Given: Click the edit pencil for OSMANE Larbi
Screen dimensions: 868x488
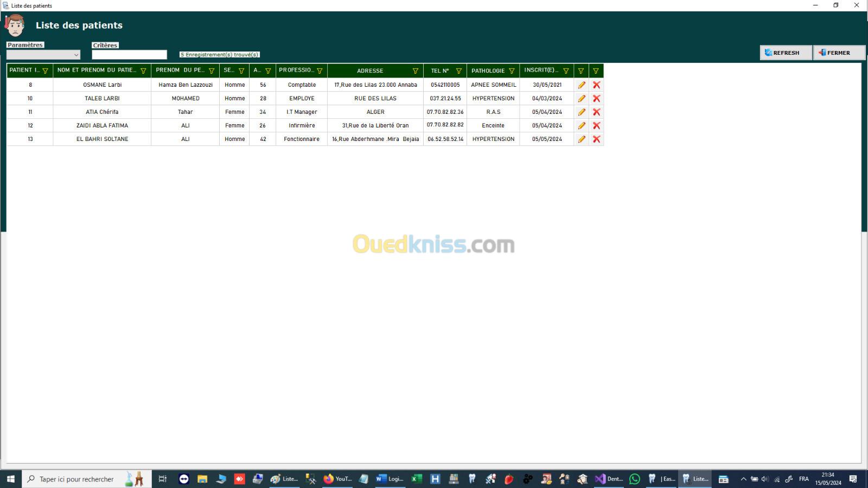Looking at the screenshot, I should click(x=582, y=85).
